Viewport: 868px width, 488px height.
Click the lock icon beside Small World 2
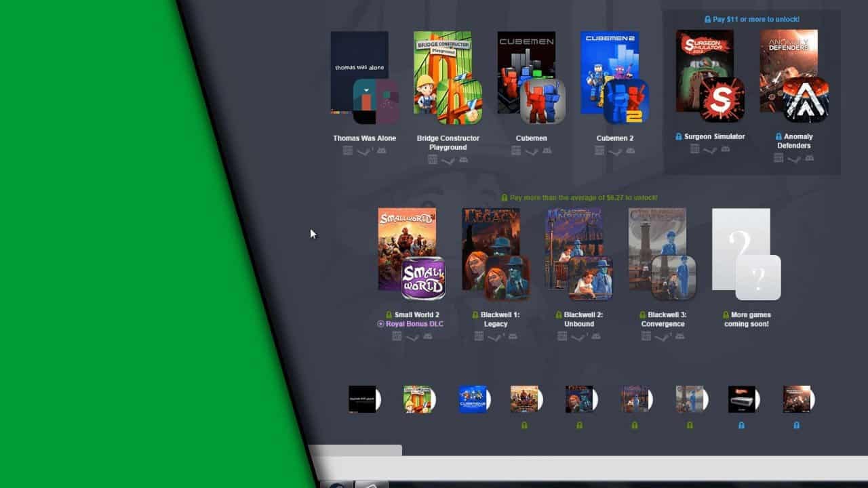389,315
